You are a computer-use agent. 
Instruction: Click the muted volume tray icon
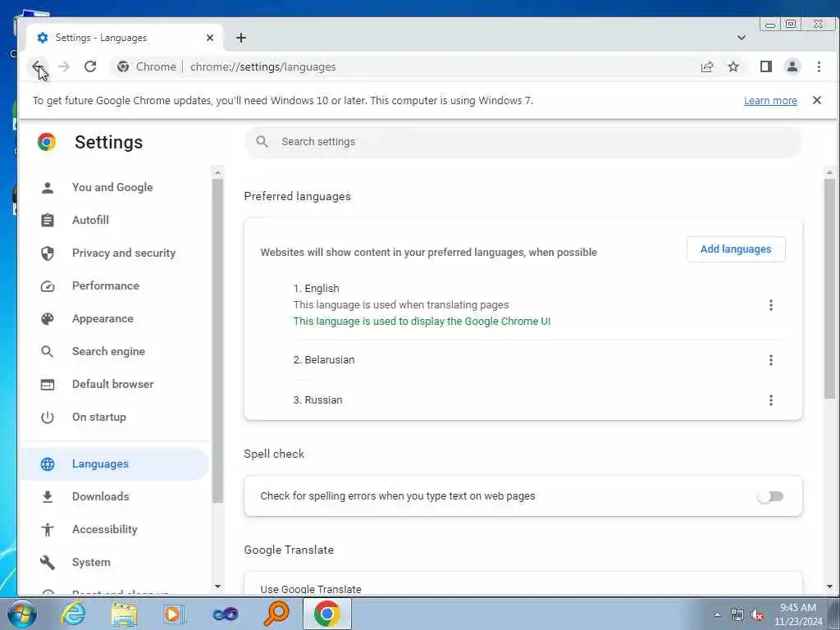pyautogui.click(x=757, y=615)
